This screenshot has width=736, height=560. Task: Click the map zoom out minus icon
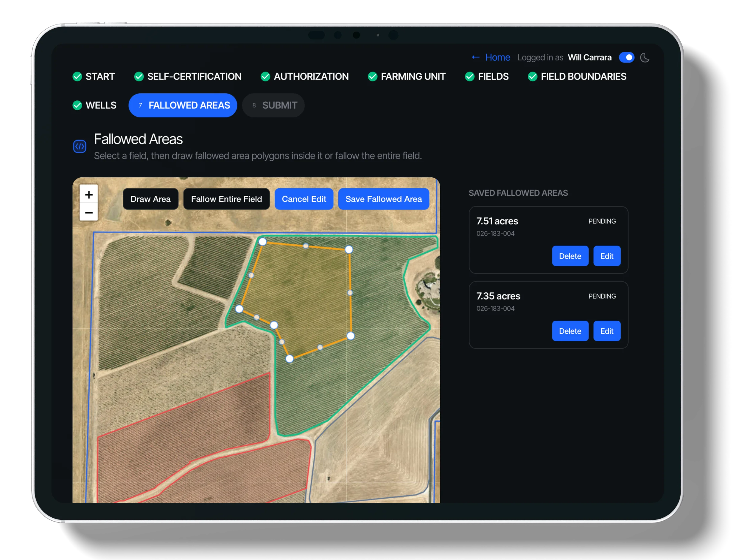(89, 213)
